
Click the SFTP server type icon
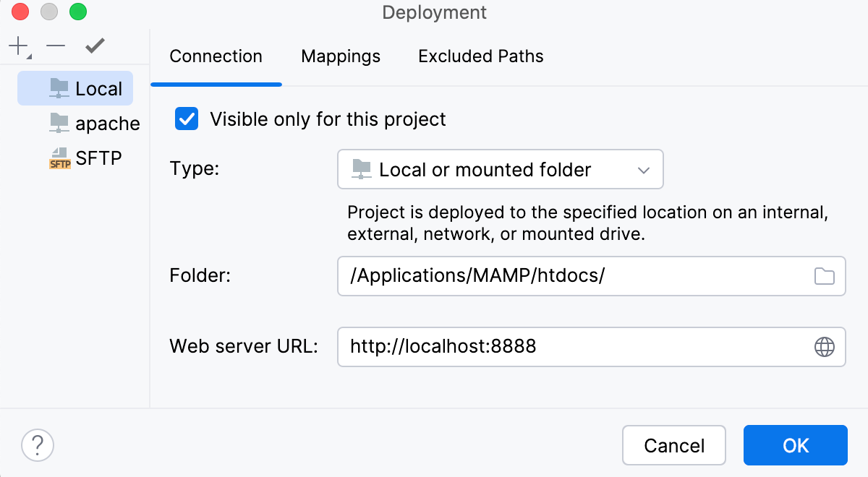(x=59, y=158)
